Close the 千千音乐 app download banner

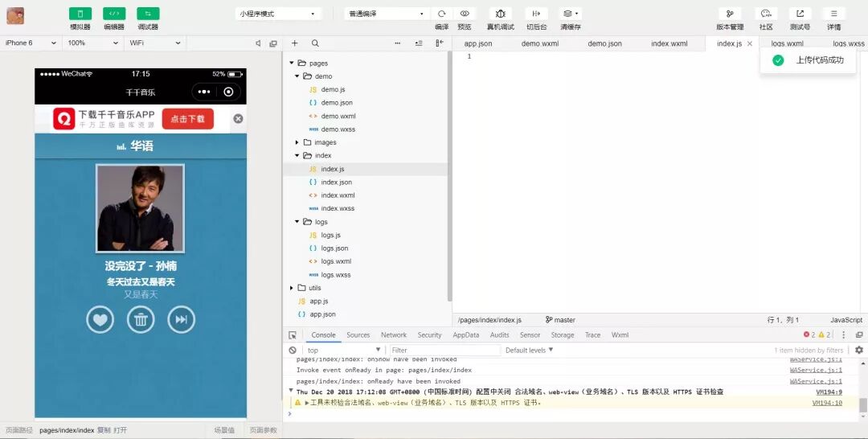tap(238, 118)
